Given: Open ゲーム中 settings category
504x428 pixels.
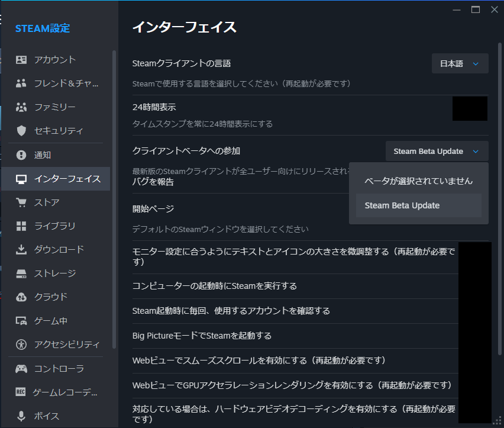Looking at the screenshot, I should coord(56,321).
